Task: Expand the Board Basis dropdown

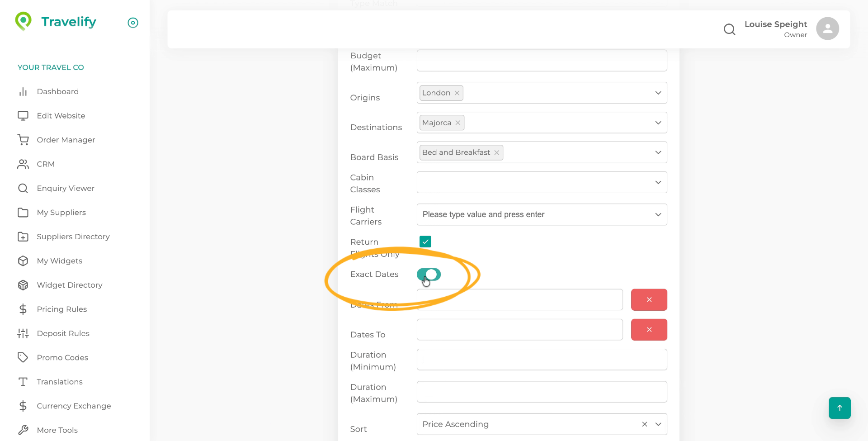Action: pyautogui.click(x=658, y=152)
